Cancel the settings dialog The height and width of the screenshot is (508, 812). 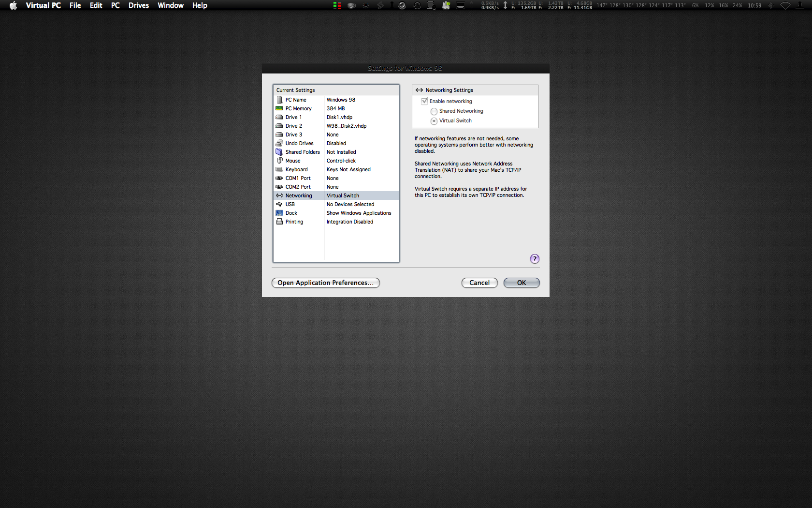point(479,283)
